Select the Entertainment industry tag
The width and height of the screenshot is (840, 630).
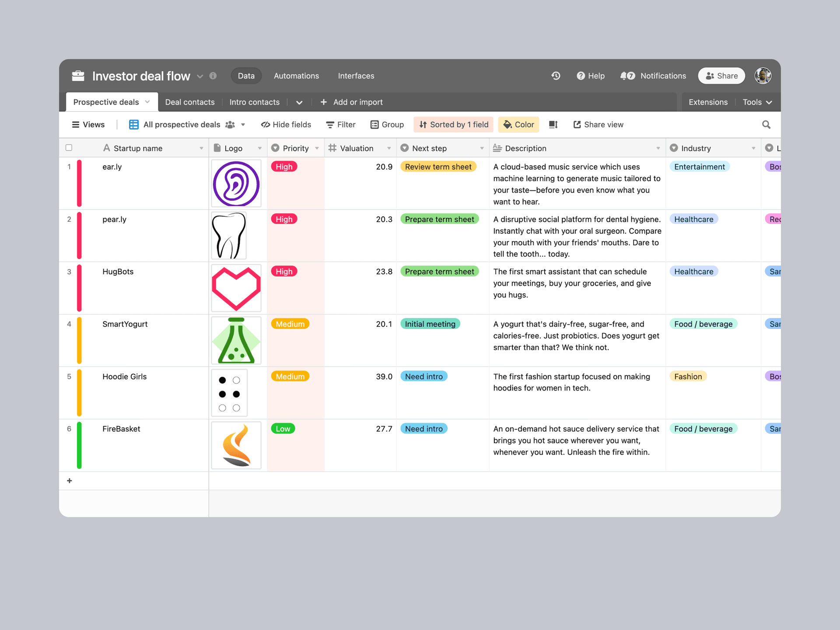click(x=699, y=167)
